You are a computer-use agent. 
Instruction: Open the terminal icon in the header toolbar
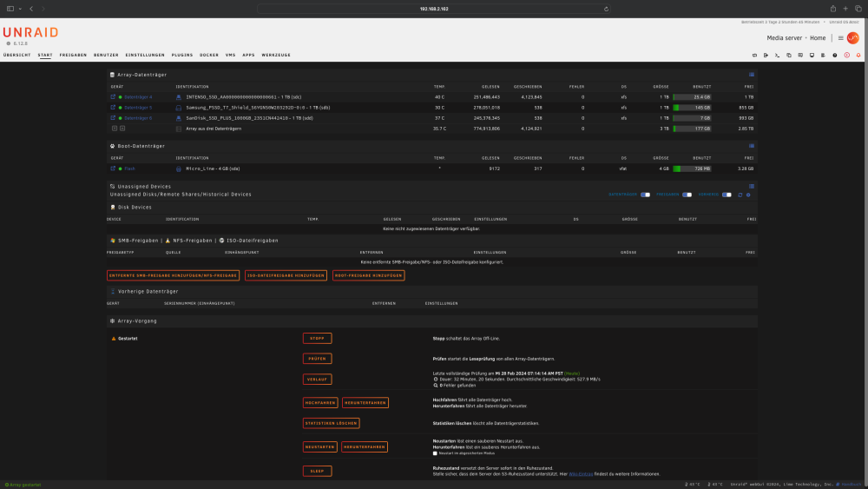pyautogui.click(x=777, y=56)
